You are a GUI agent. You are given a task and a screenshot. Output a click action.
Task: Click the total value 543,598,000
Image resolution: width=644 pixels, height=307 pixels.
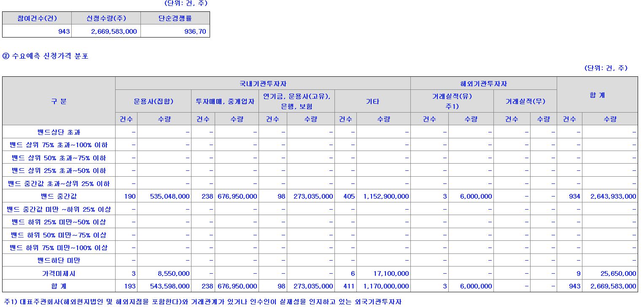click(x=170, y=286)
